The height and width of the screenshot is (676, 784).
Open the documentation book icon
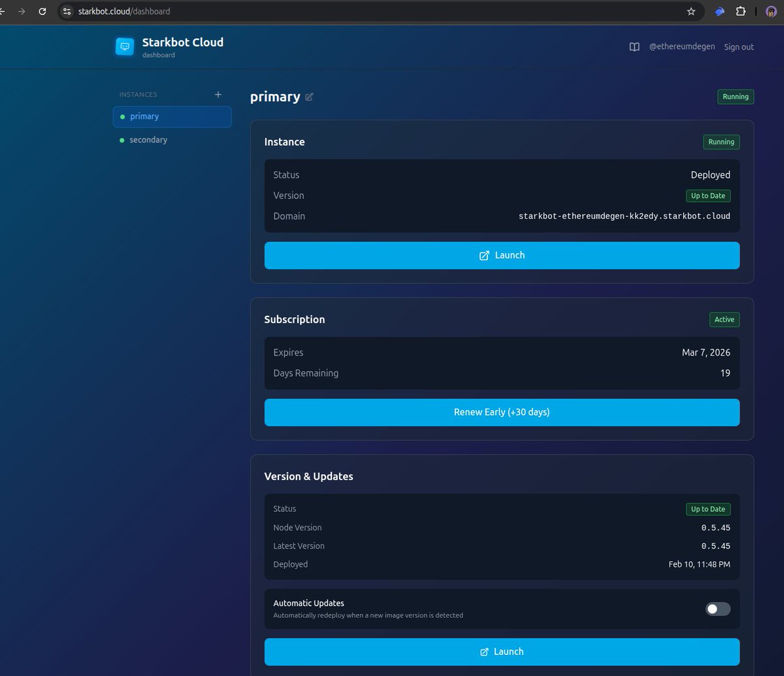click(x=634, y=47)
